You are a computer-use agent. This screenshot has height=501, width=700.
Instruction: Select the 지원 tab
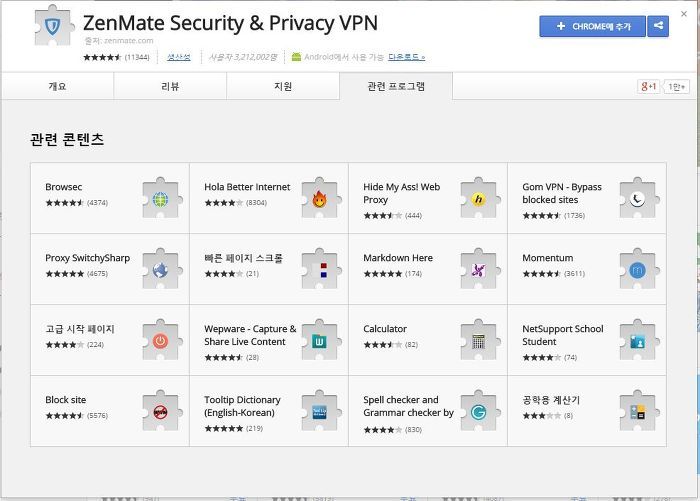click(x=283, y=86)
